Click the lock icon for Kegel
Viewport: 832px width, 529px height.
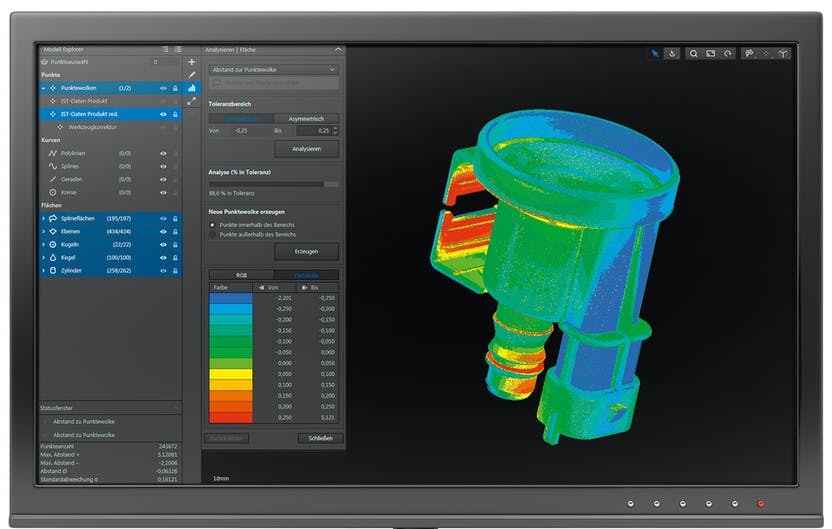175,258
